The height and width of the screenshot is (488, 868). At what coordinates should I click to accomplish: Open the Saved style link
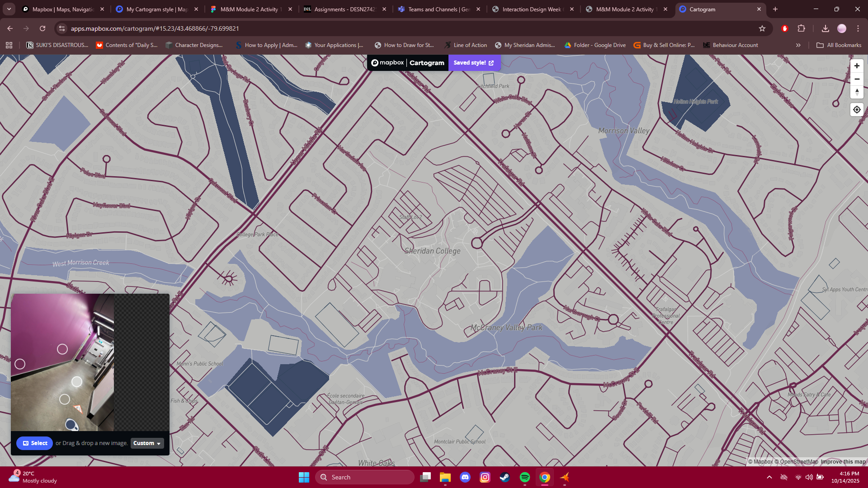(x=473, y=63)
